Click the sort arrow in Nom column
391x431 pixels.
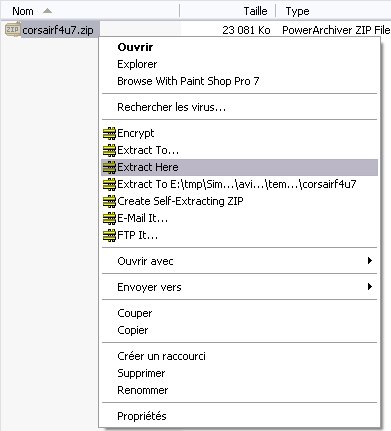pyautogui.click(x=47, y=11)
